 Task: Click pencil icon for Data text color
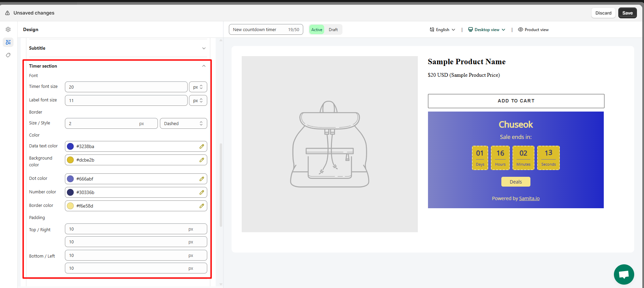pyautogui.click(x=201, y=146)
